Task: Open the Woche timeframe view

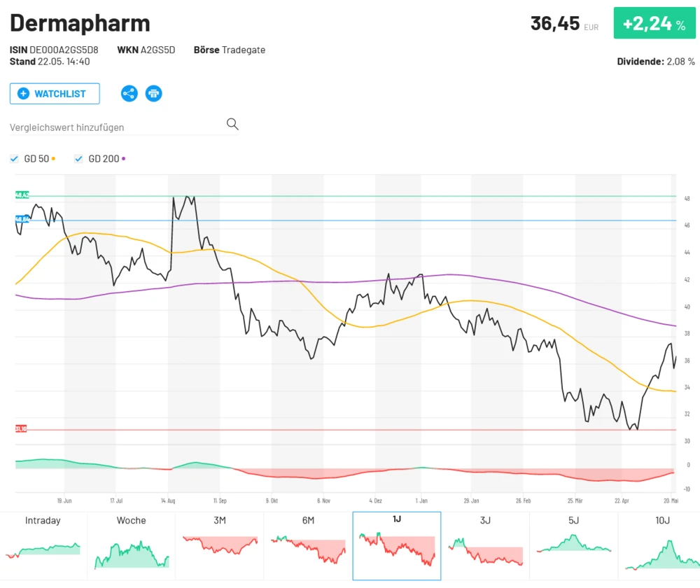Action: 131,546
